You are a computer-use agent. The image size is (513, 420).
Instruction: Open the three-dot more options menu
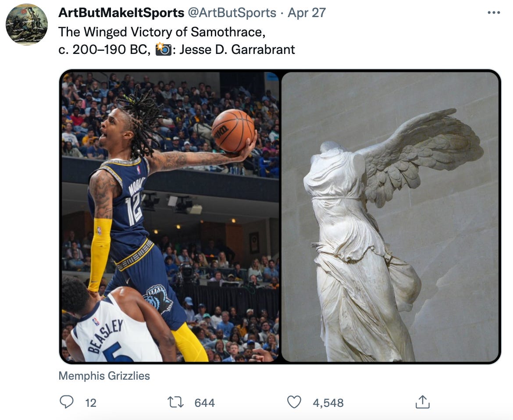pyautogui.click(x=493, y=13)
